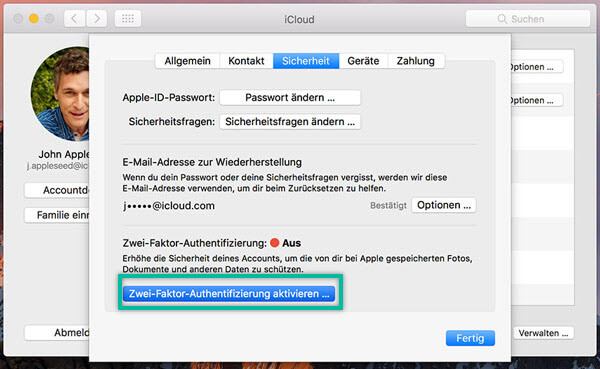Focus the Suchen search field
The height and width of the screenshot is (369, 600).
528,19
